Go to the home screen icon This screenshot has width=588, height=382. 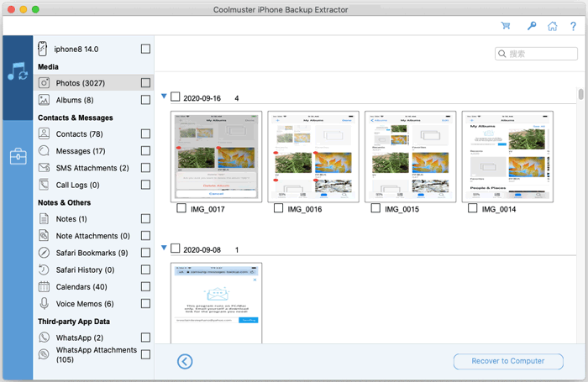click(x=552, y=26)
